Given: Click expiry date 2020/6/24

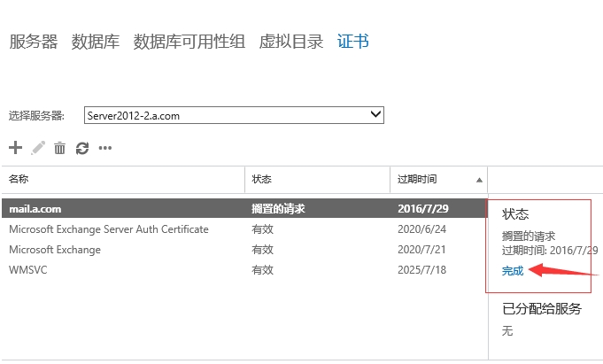Looking at the screenshot, I should click(421, 229).
